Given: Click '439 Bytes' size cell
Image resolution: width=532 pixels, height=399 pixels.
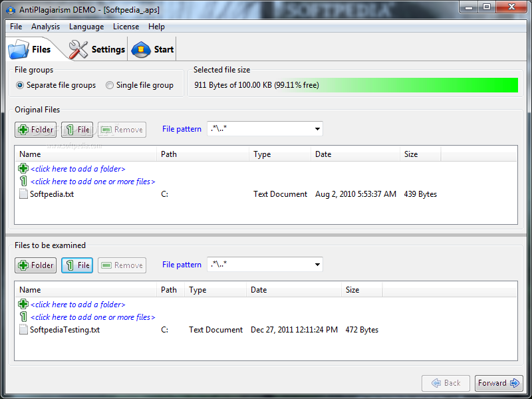Looking at the screenshot, I should coord(420,194).
